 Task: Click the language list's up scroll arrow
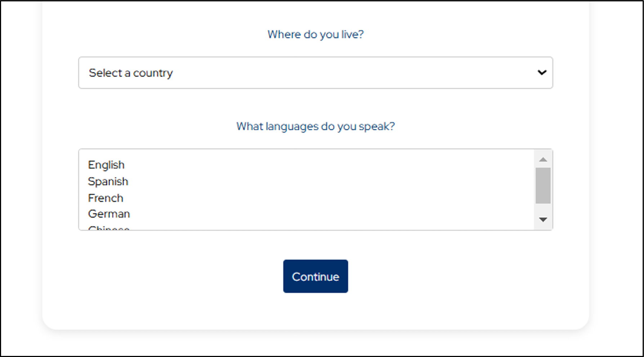click(543, 159)
